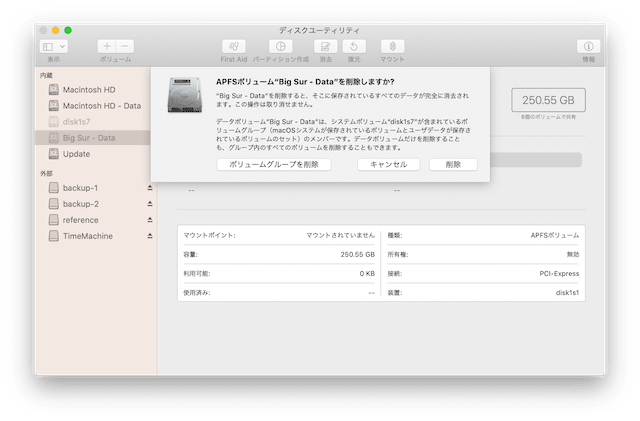This screenshot has width=640, height=421.
Task: Click the Macintosh HD disk icon
Action: pos(53,89)
